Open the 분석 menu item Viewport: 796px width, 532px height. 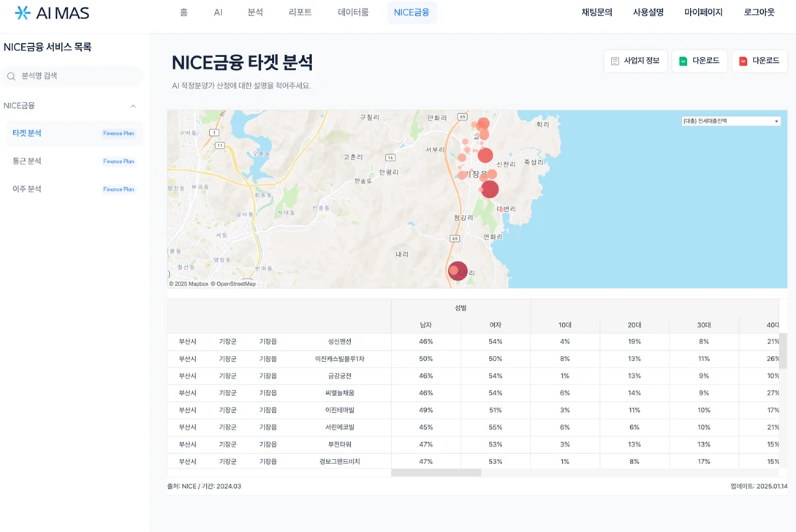(255, 12)
